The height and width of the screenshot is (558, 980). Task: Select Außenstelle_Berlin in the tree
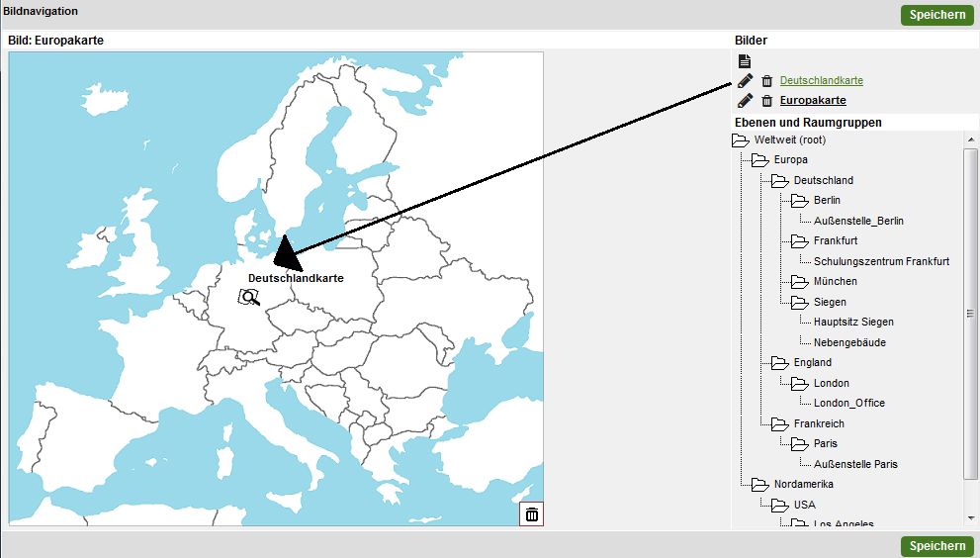point(858,221)
